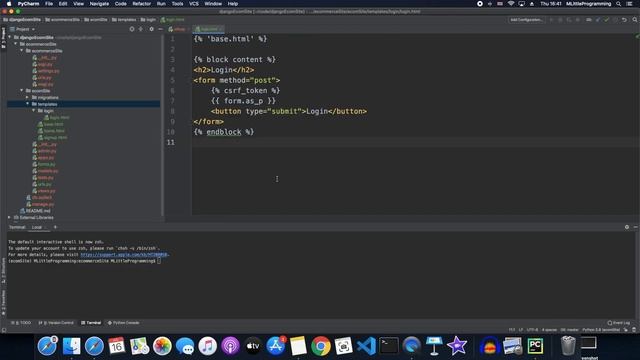Open Project panel settings gear
640x360 pixels.
(151, 29)
